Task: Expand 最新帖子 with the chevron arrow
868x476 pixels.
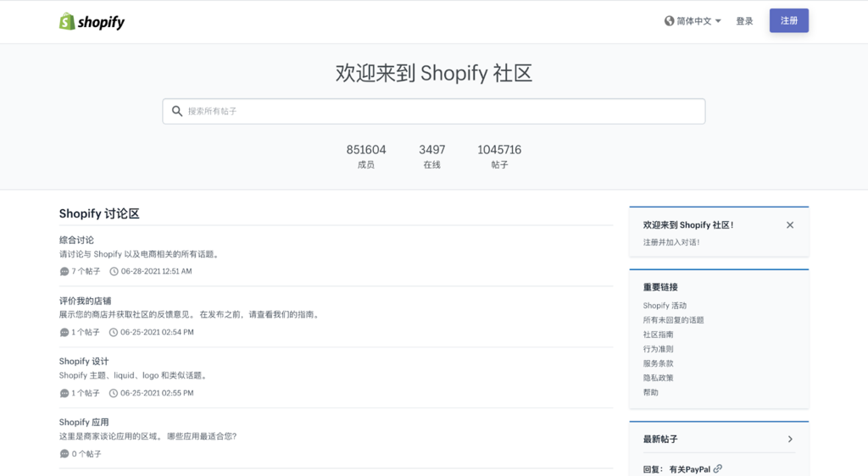Action: pyautogui.click(x=790, y=439)
